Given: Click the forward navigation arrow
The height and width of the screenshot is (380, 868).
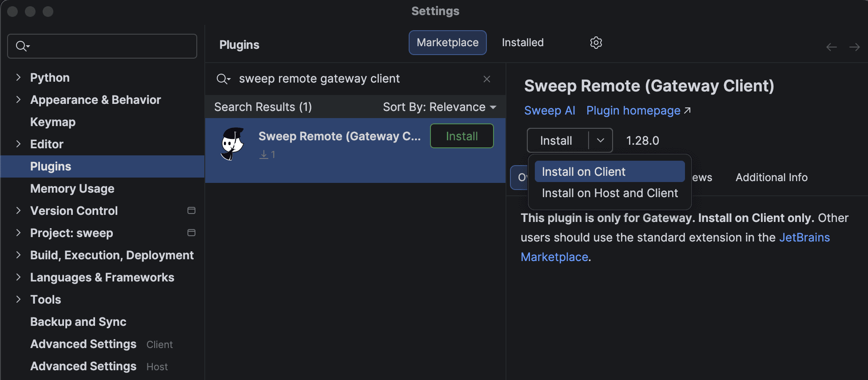Looking at the screenshot, I should tap(854, 47).
